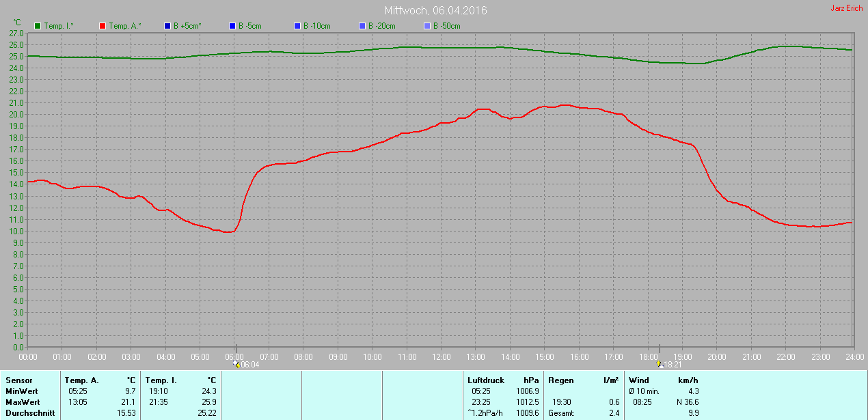Click the indoor minimum value 24.3
This screenshot has height=420, width=868.
(x=209, y=391)
